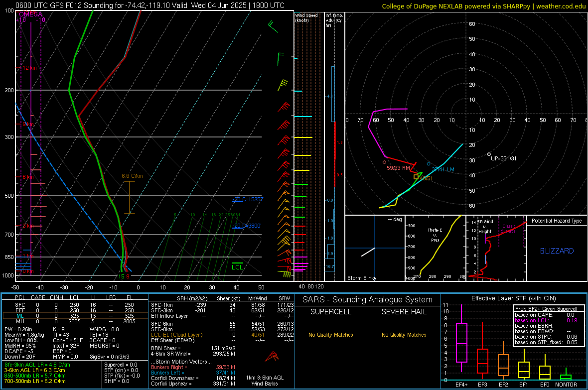Click the 'Eff Inflow Layer' row label
This screenshot has width=588, height=390.
point(169,316)
